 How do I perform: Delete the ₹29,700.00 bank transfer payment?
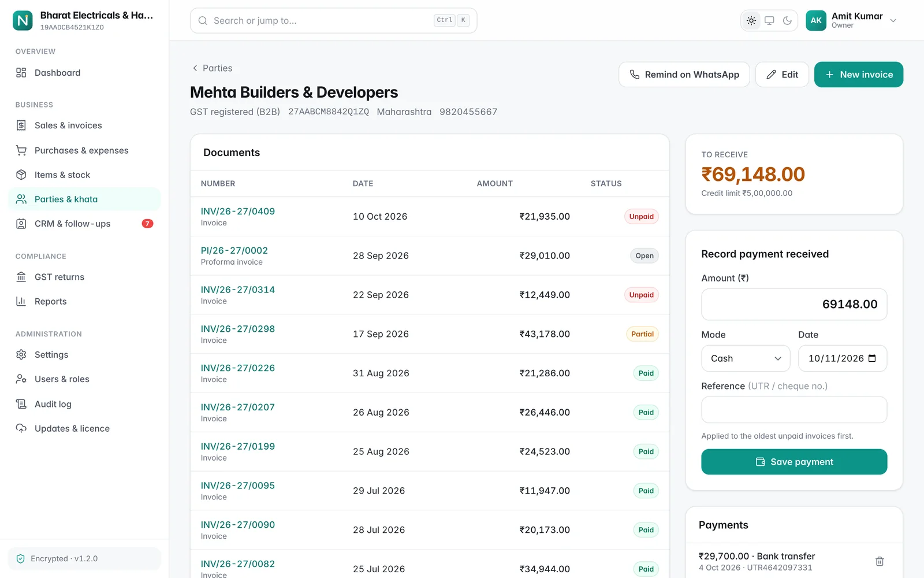(x=880, y=561)
